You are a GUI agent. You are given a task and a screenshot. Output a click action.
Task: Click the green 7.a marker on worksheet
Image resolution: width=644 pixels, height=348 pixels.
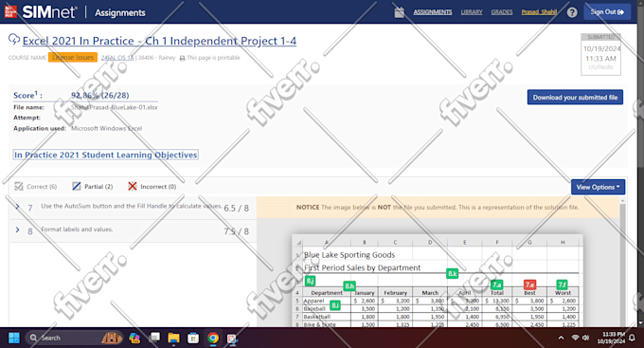coord(496,284)
